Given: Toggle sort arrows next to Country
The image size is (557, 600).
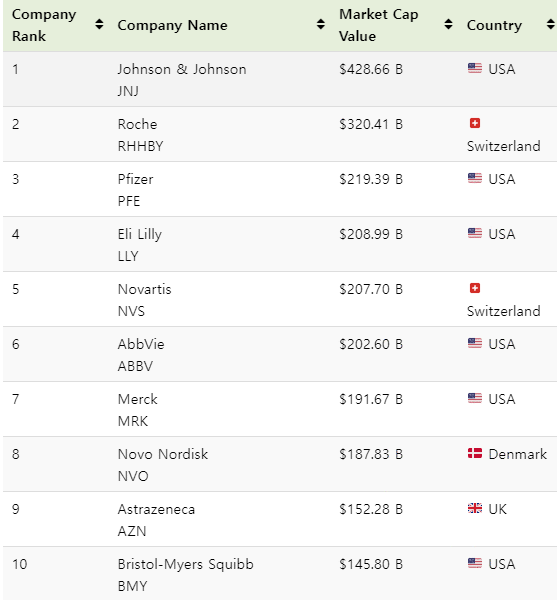Looking at the screenshot, I should coord(550,24).
